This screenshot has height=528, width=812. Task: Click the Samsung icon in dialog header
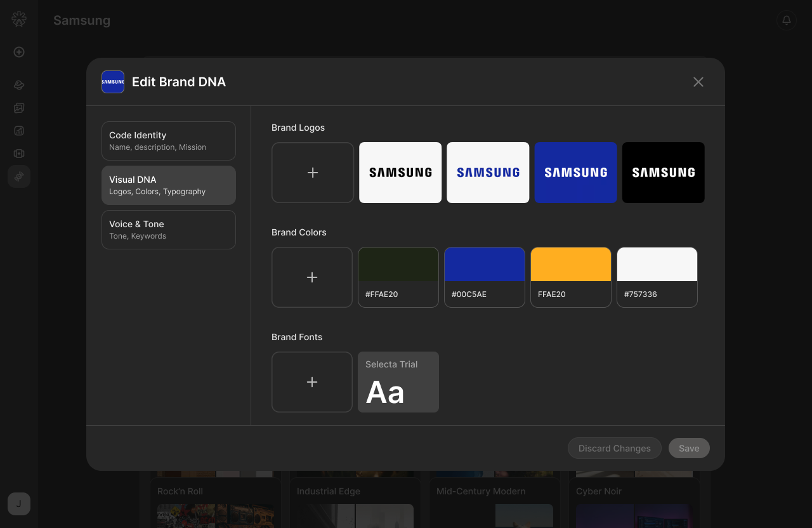click(x=113, y=82)
